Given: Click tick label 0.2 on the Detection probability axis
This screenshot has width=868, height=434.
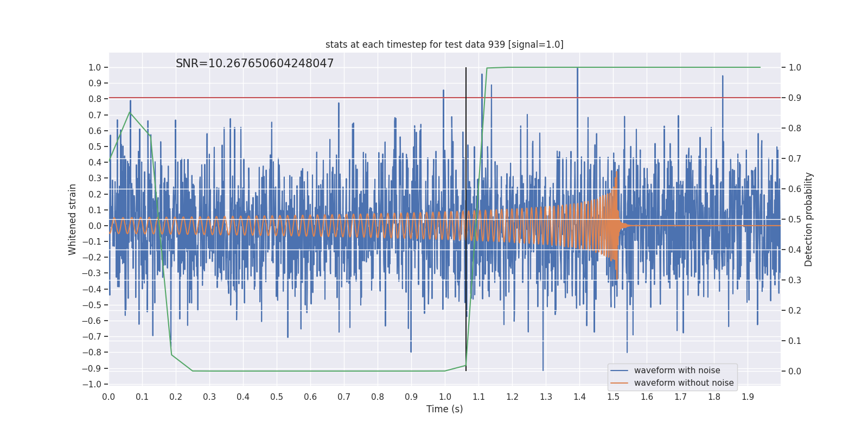Looking at the screenshot, I should tap(795, 311).
